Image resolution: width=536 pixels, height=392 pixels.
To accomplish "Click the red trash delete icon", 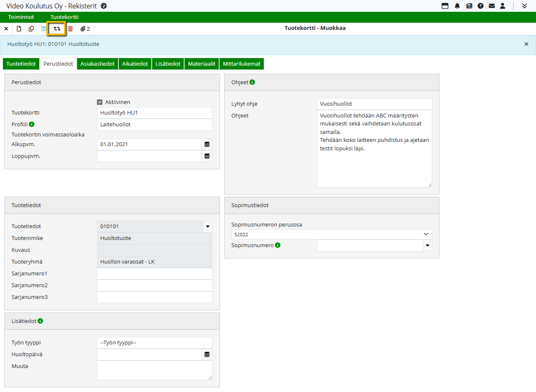I will 70,29.
